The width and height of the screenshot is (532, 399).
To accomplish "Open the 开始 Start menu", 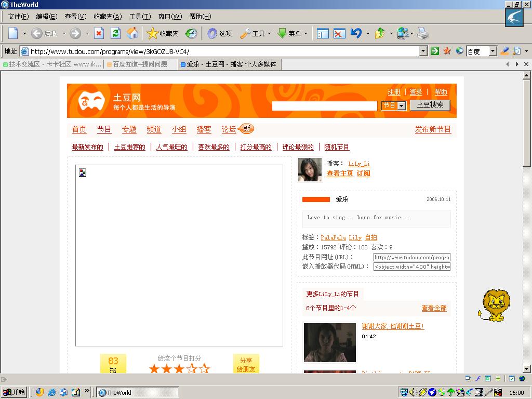I will click(14, 392).
